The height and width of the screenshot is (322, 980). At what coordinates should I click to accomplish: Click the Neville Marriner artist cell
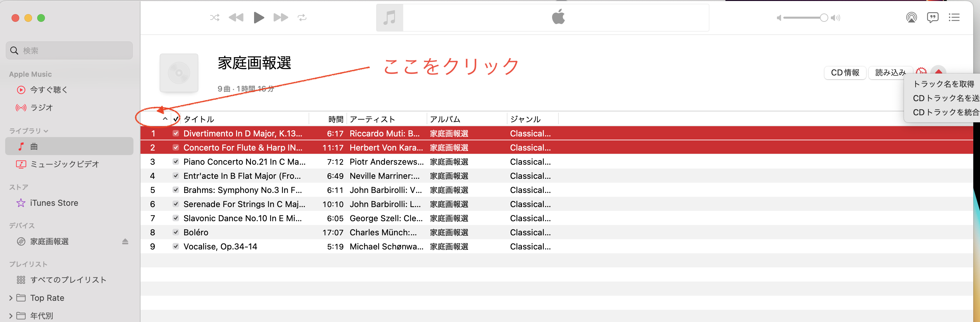click(x=385, y=176)
